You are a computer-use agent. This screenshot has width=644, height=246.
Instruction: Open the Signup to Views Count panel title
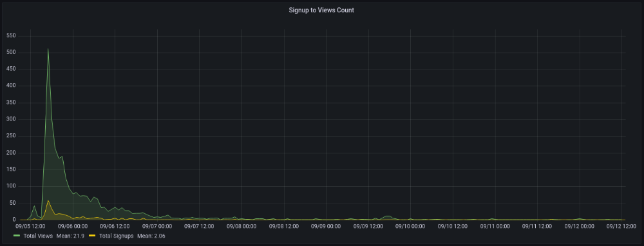click(321, 10)
